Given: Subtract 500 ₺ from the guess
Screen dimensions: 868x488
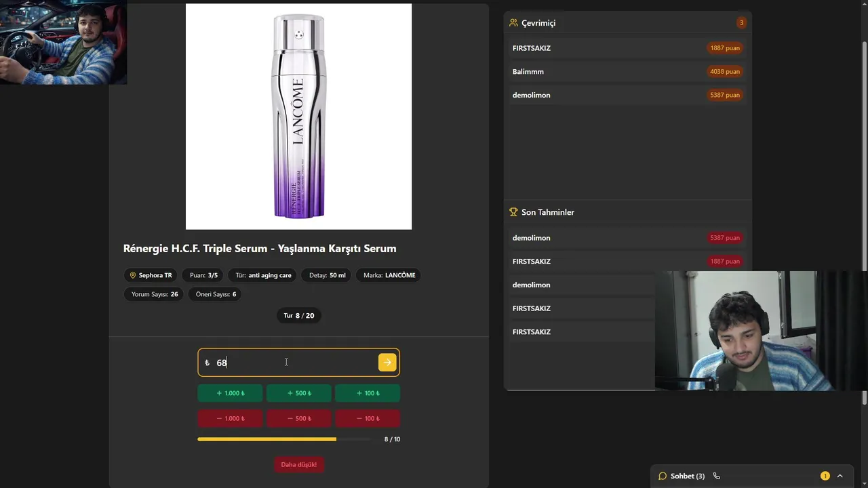Looking at the screenshot, I should [x=298, y=418].
